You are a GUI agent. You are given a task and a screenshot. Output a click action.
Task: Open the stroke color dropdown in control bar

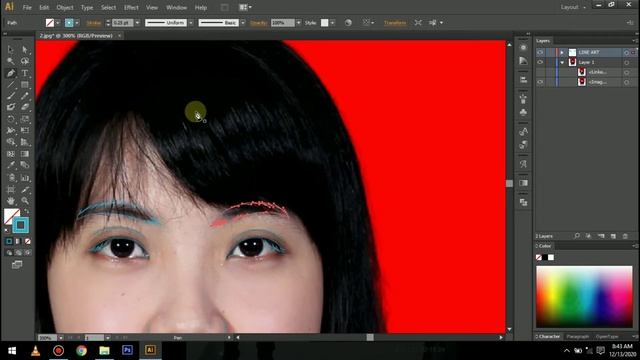pos(77,23)
